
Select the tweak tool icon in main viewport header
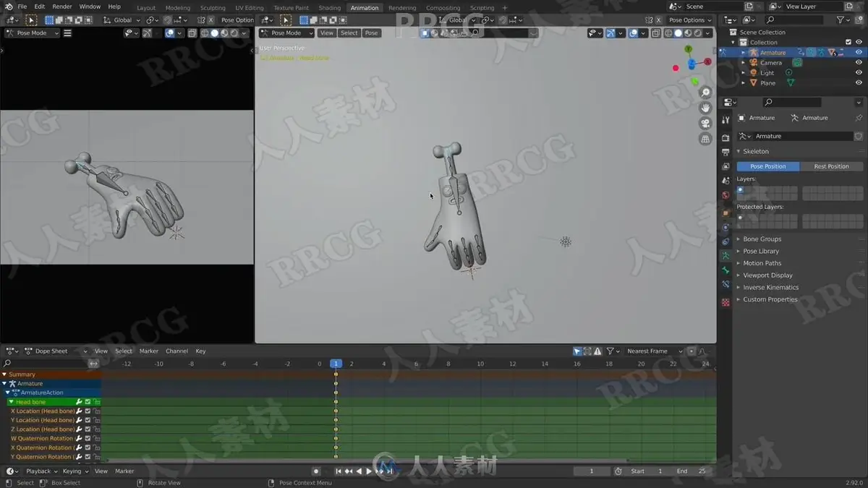[286, 20]
